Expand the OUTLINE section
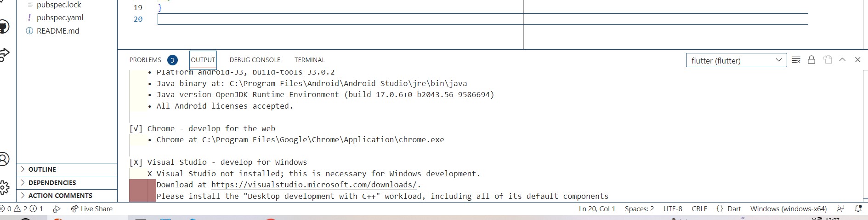 pyautogui.click(x=67, y=169)
